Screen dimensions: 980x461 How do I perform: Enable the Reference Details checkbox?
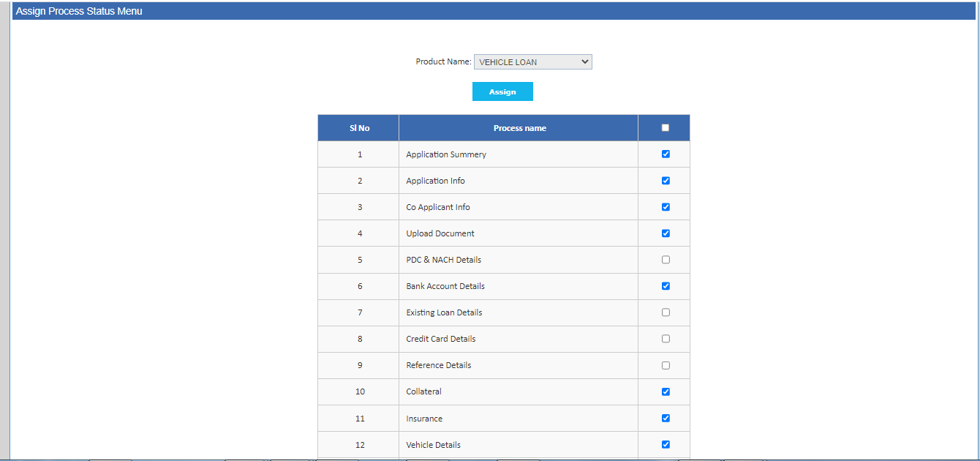[665, 365]
